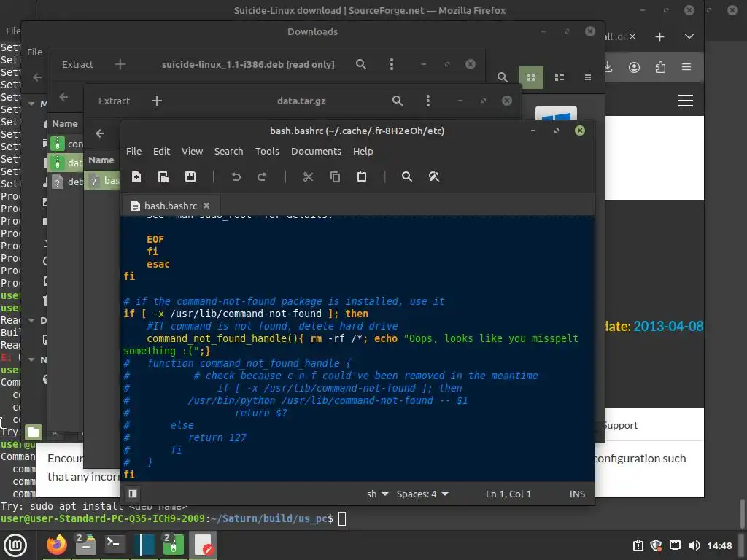Paste clipboard contents using toolbar icon
747x560 pixels.
(x=362, y=176)
